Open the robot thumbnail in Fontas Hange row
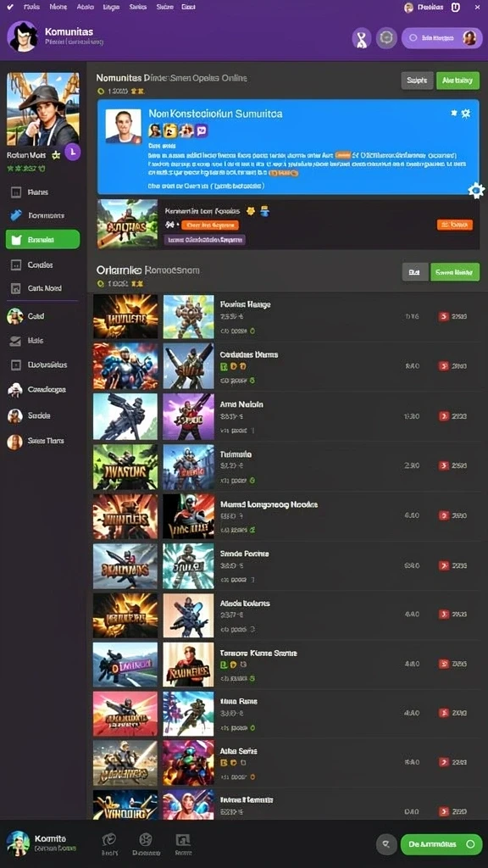This screenshot has width=488, height=868. click(x=189, y=317)
